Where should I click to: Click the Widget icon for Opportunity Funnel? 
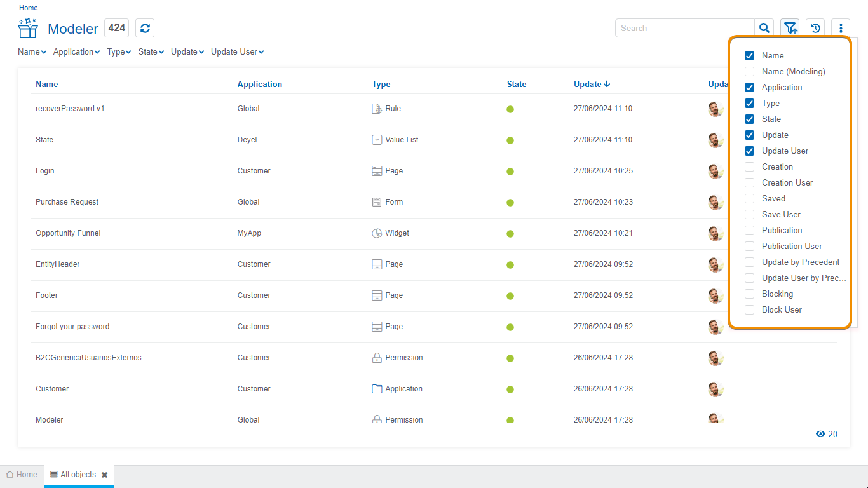(x=377, y=233)
